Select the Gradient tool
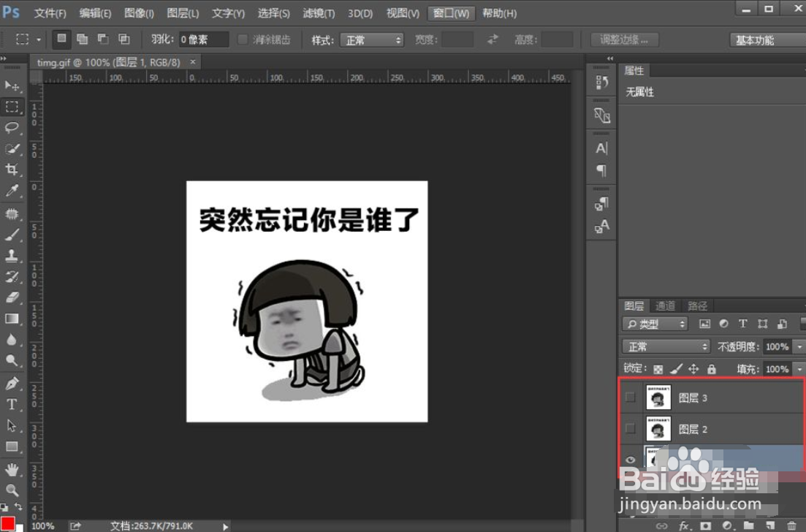 point(12,319)
